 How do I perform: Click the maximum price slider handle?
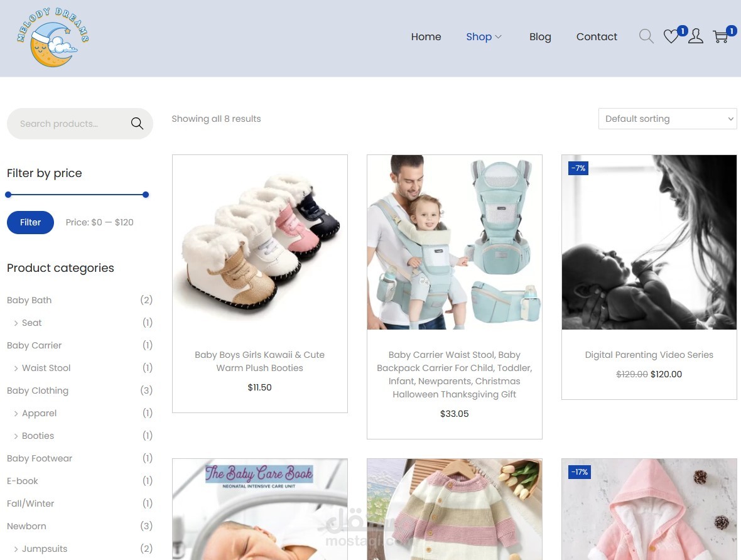[x=146, y=195]
